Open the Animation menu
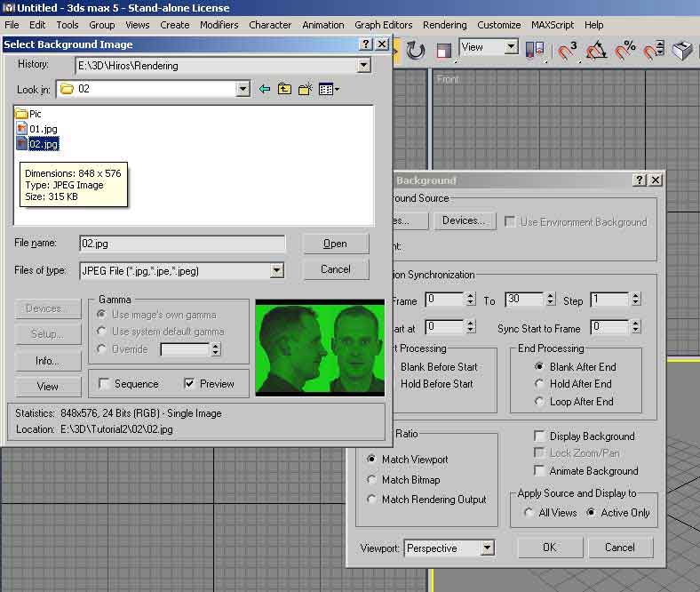700x592 pixels. pos(323,25)
